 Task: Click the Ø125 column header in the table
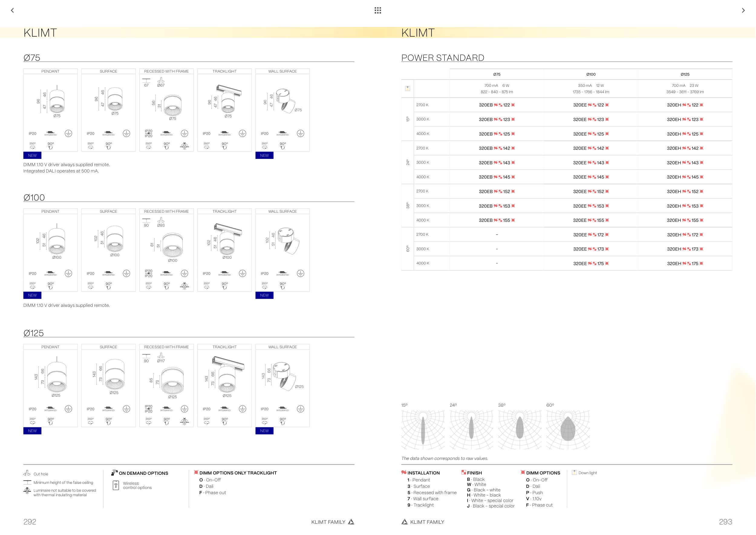tap(685, 74)
